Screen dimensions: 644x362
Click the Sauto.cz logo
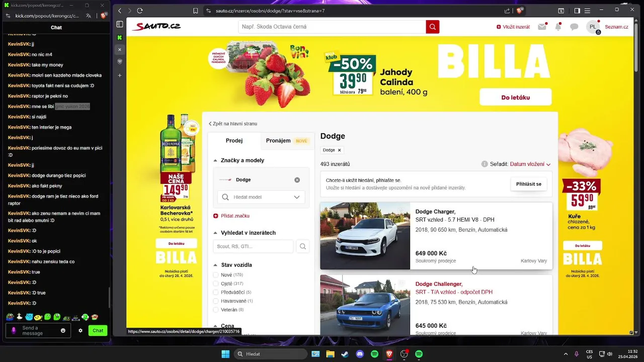pos(156,27)
